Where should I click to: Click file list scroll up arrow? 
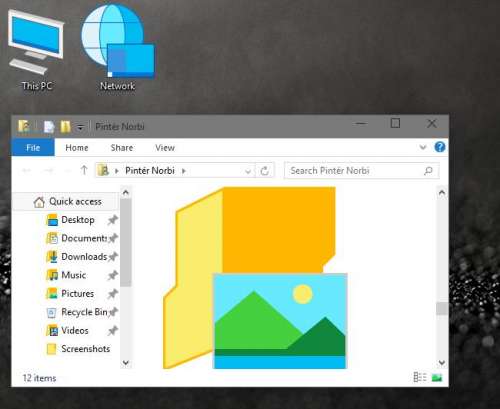click(442, 192)
